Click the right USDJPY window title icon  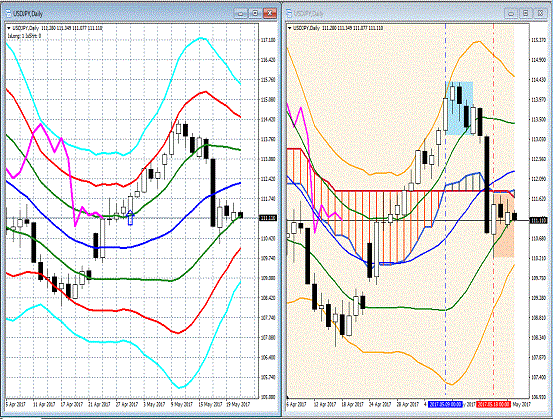point(290,13)
